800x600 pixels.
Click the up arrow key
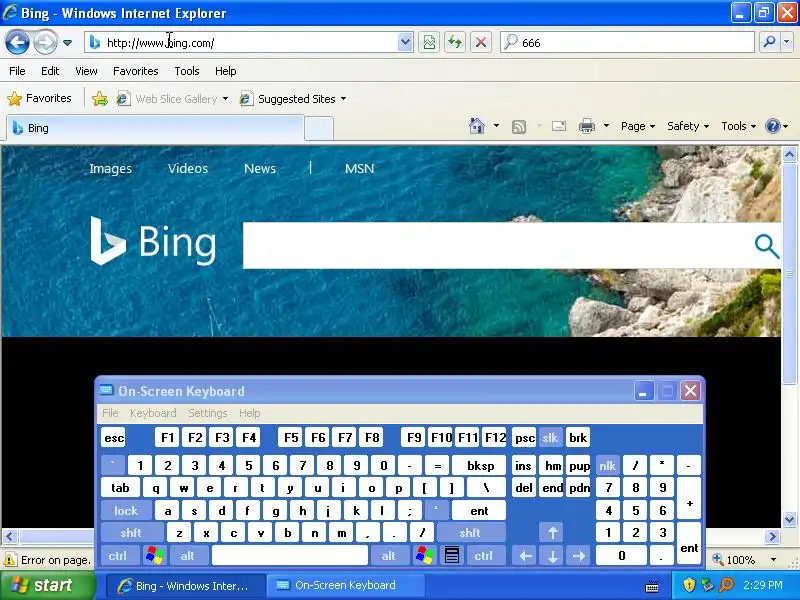point(552,533)
